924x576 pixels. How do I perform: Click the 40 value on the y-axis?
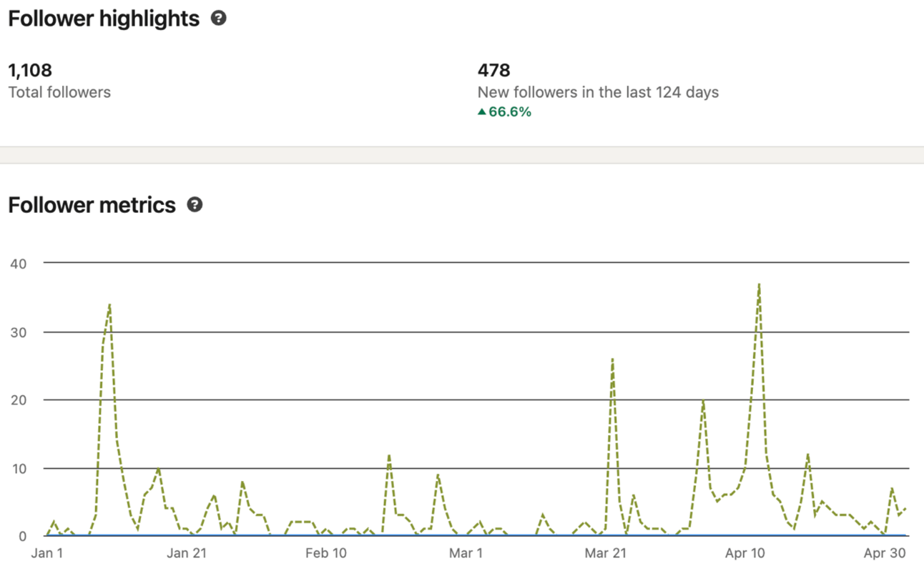[18, 264]
